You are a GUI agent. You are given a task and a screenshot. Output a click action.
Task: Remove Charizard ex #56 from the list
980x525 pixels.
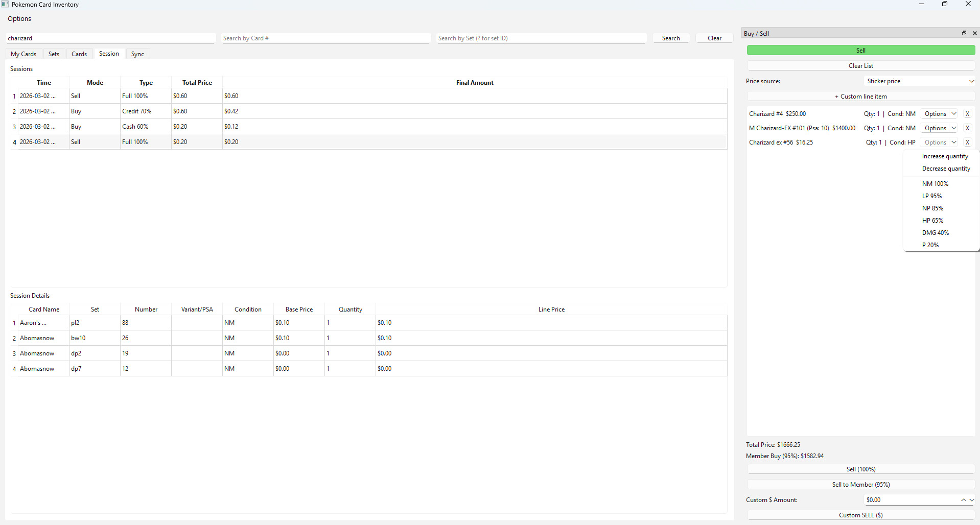pyautogui.click(x=968, y=142)
